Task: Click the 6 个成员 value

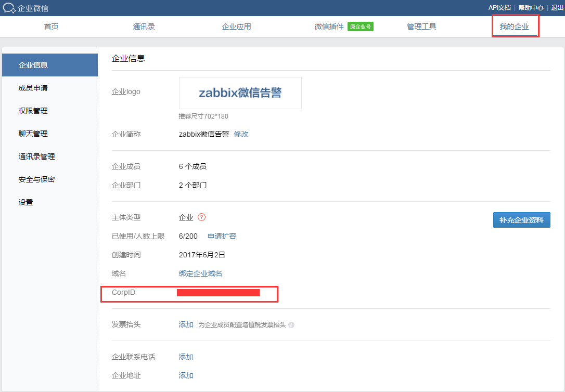Action: coord(193,167)
